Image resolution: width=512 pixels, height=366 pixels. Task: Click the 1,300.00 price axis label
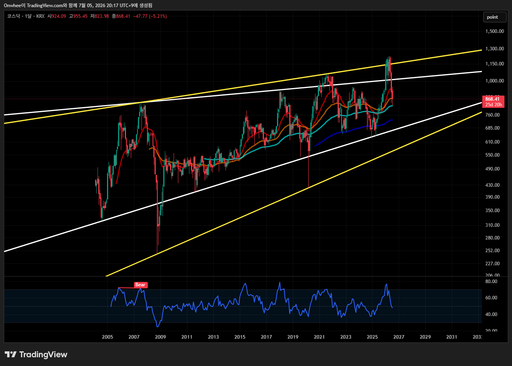pyautogui.click(x=494, y=49)
